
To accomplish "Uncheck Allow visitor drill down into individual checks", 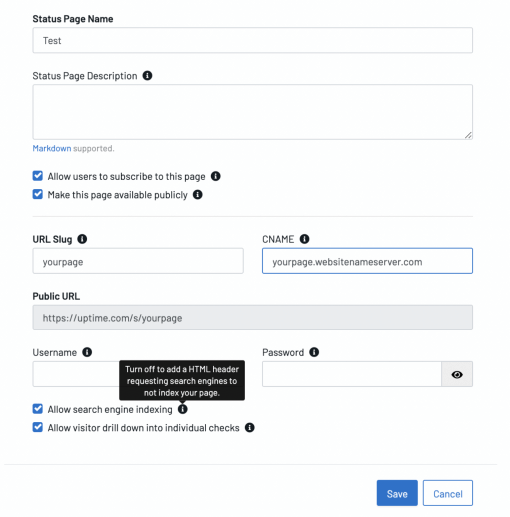I will tap(38, 427).
